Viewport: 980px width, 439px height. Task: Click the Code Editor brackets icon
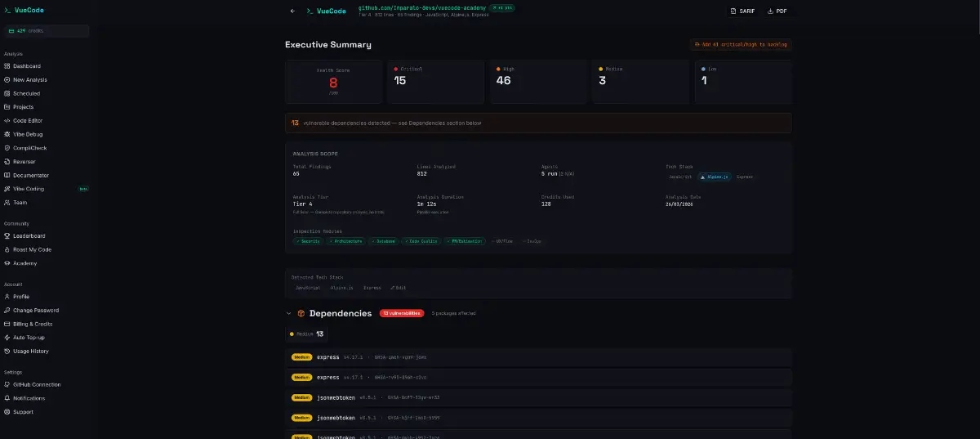[7, 121]
